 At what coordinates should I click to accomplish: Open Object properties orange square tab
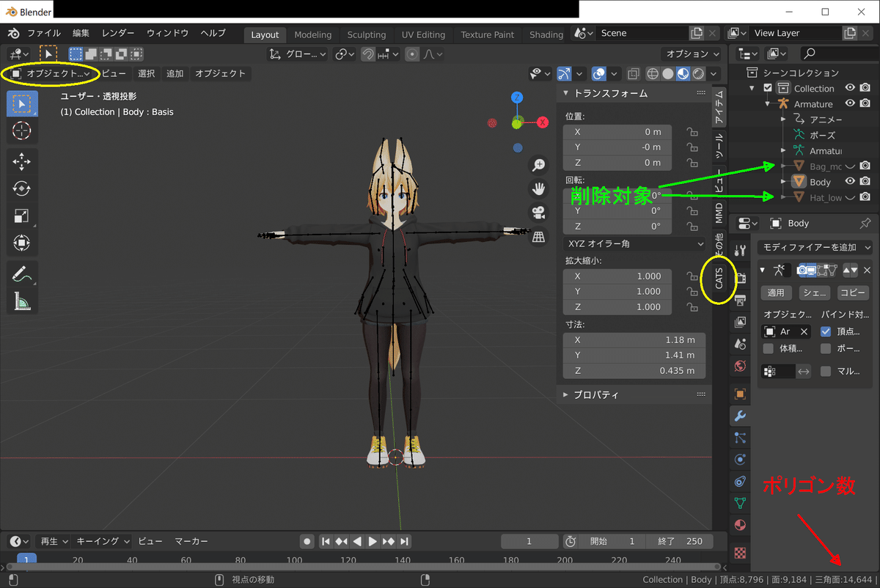click(741, 394)
